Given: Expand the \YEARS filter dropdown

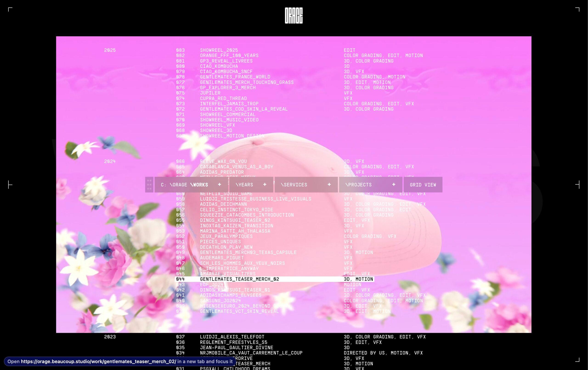Looking at the screenshot, I should [244, 185].
